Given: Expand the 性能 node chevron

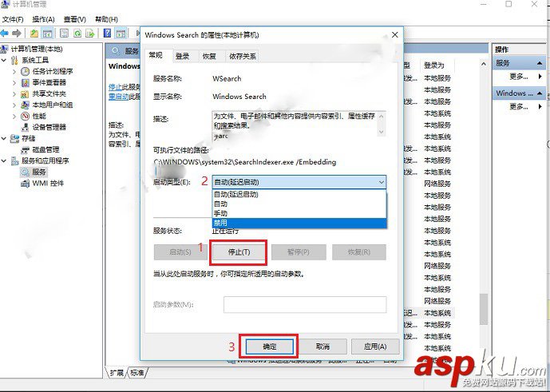Looking at the screenshot, I should pyautogui.click(x=14, y=116).
